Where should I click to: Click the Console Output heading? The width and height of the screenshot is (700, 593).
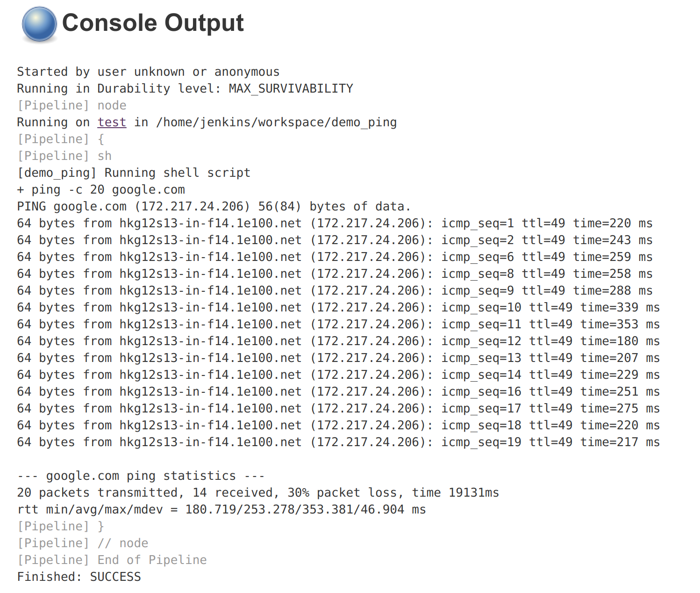tap(153, 23)
